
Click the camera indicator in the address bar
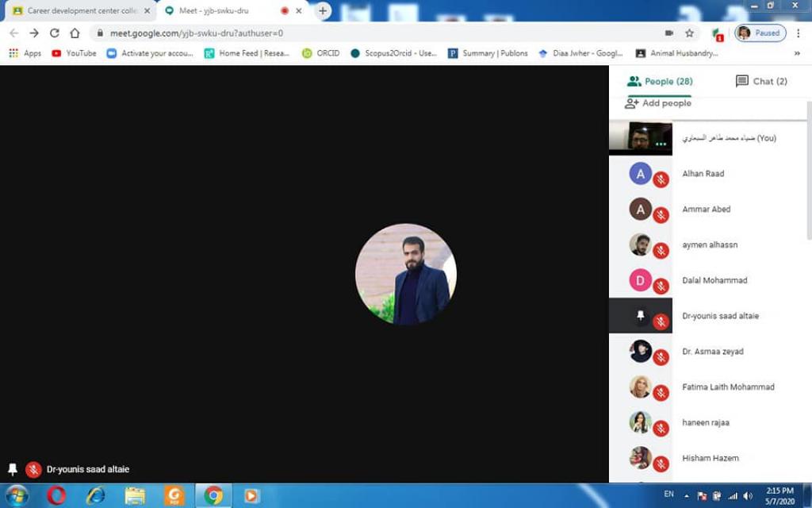(x=669, y=33)
